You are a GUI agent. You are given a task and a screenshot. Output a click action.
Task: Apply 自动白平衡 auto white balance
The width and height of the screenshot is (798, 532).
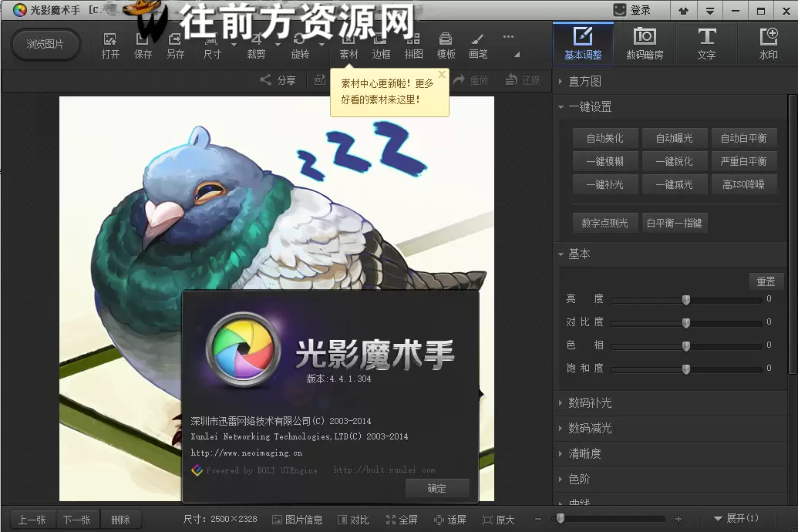(744, 138)
